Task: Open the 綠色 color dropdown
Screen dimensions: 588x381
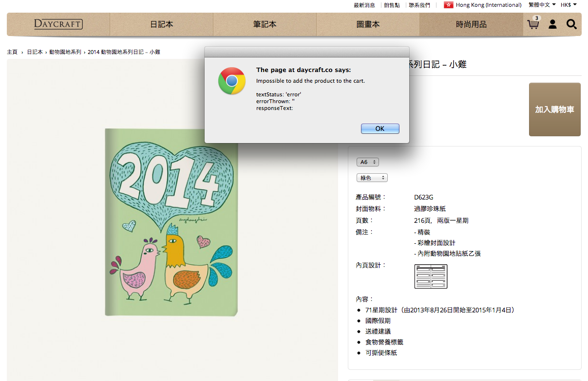Action: 372,178
